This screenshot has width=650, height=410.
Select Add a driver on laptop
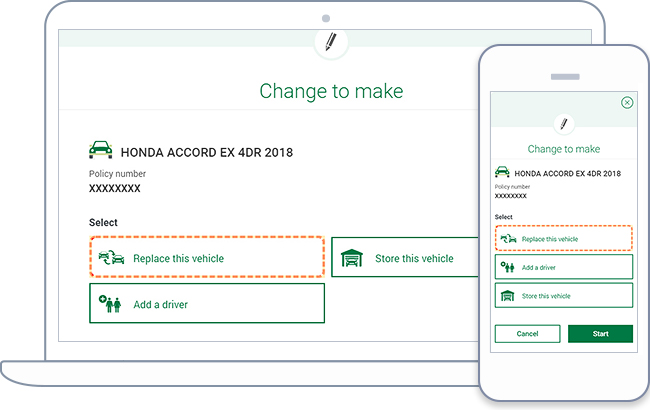207,303
